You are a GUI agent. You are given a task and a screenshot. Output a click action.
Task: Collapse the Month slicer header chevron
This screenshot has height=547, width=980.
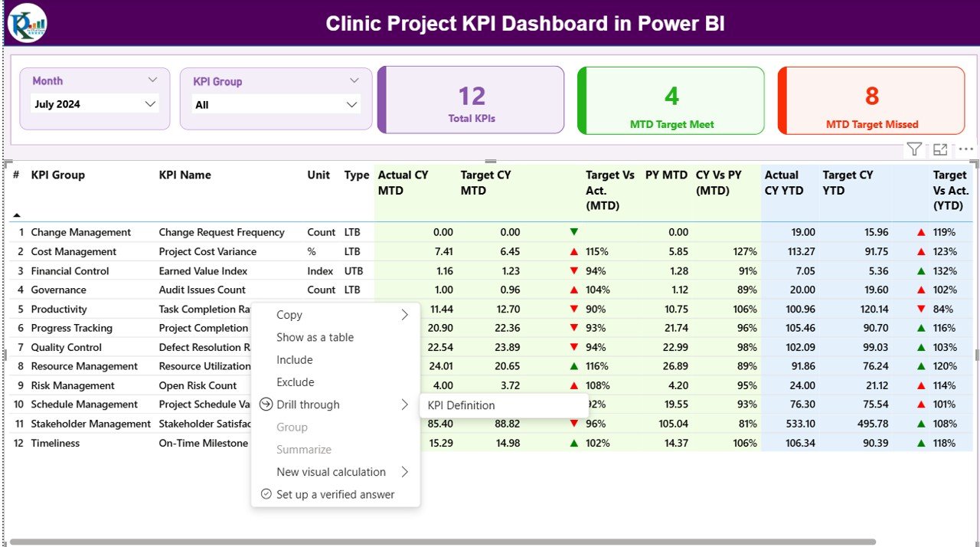coord(152,80)
